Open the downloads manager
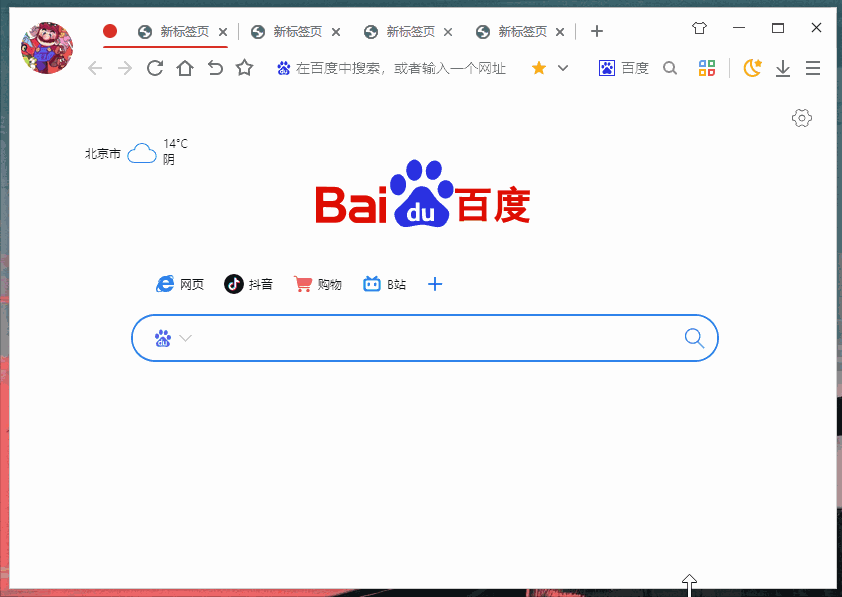842x597 pixels. [x=782, y=68]
